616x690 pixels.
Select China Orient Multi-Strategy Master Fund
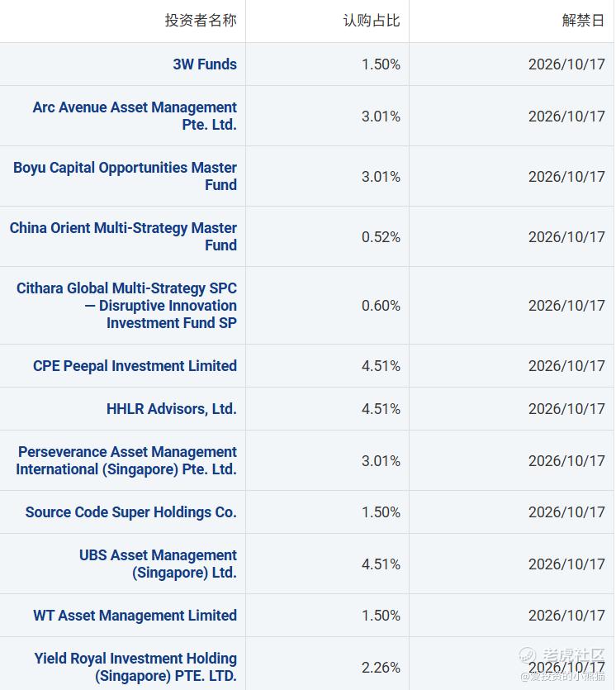click(x=123, y=237)
